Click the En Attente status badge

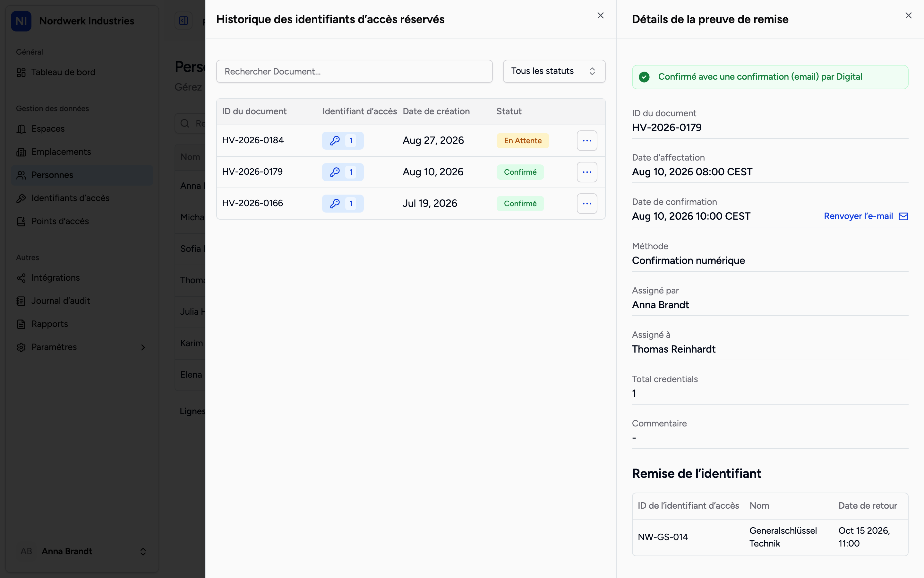pyautogui.click(x=523, y=141)
